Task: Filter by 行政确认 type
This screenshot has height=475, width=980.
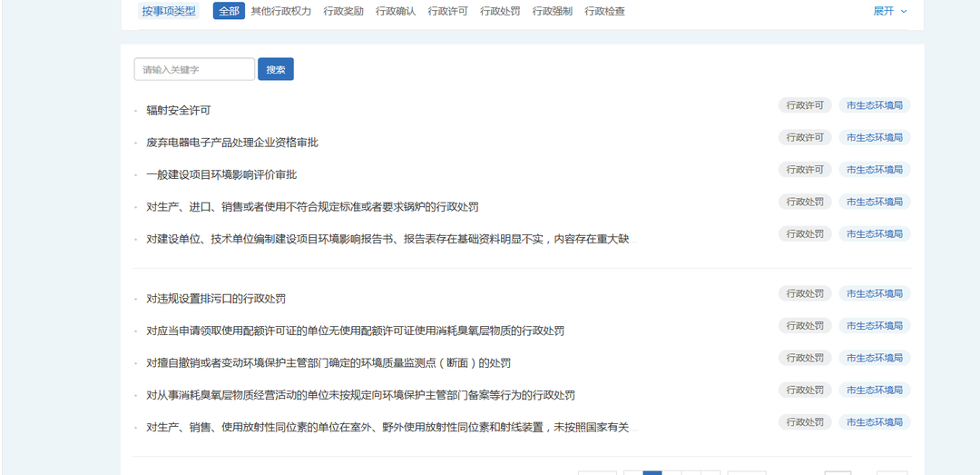Action: 396,11
